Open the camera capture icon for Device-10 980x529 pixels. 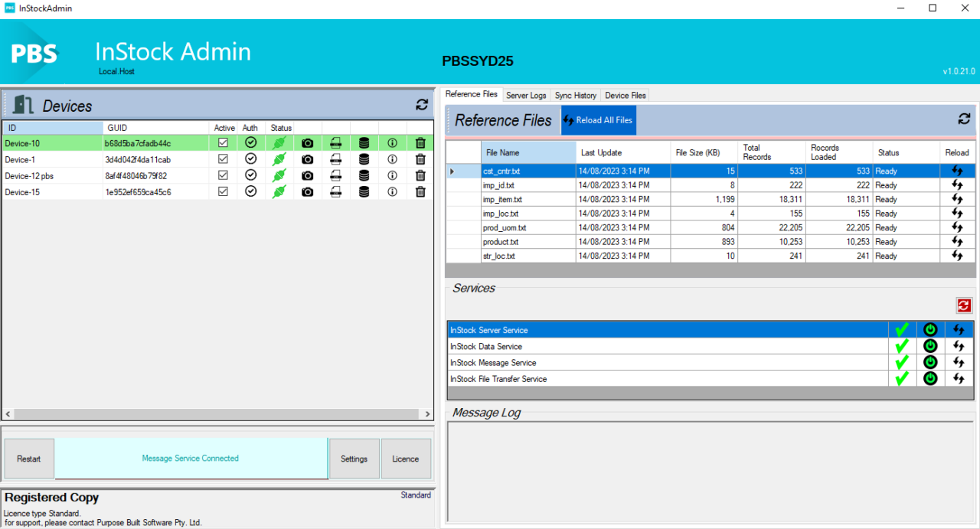(x=307, y=142)
